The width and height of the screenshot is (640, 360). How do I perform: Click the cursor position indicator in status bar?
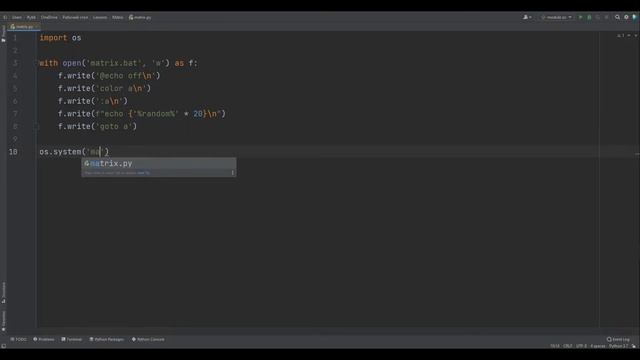point(555,346)
